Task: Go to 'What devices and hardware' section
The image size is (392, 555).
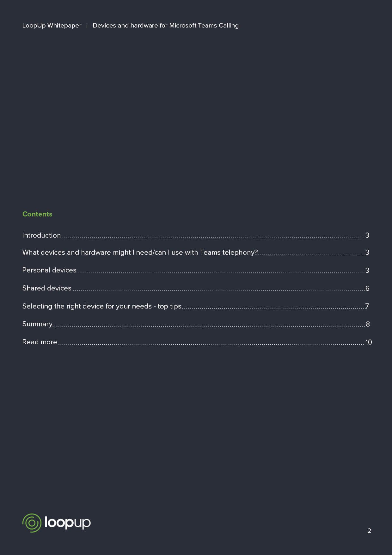Action: [140, 253]
